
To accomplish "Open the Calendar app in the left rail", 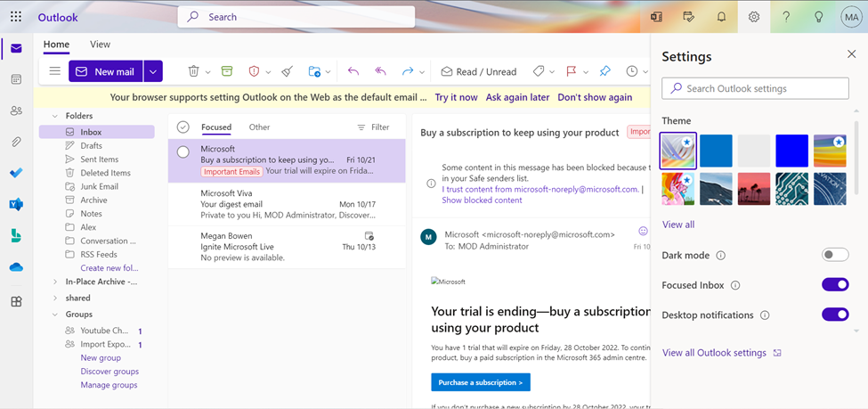I will 16,79.
